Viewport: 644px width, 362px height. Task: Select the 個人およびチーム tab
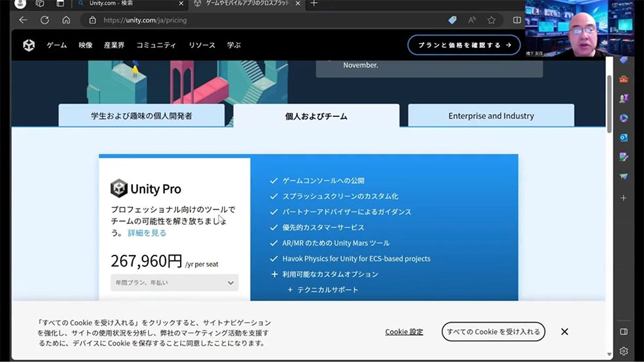pyautogui.click(x=316, y=116)
